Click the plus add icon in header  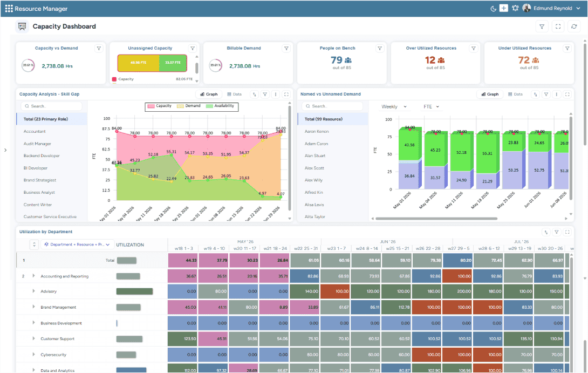tap(504, 8)
